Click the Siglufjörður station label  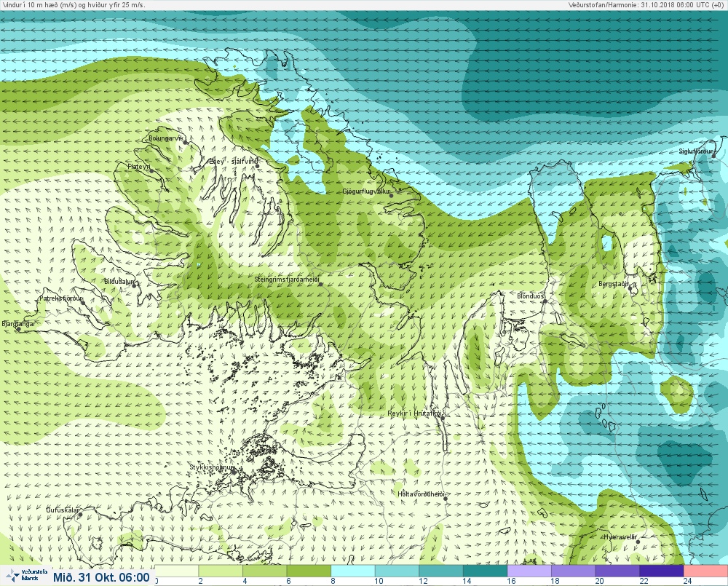(695, 151)
